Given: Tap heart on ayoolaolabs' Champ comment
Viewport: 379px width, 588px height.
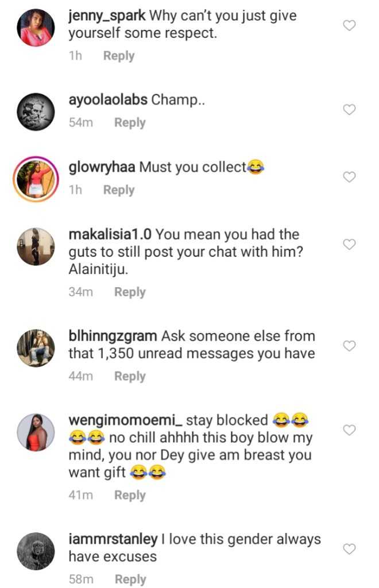Looking at the screenshot, I should (349, 110).
